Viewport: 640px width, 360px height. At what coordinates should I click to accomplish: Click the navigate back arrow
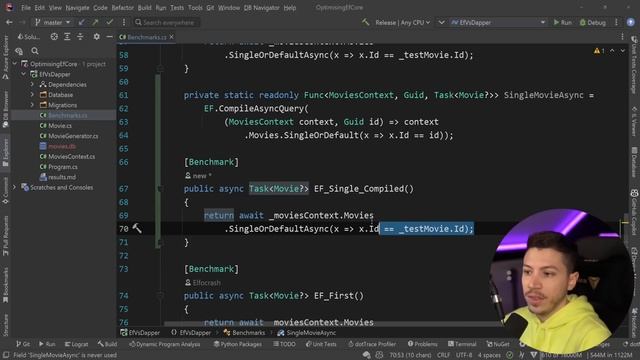tap(9, 22)
